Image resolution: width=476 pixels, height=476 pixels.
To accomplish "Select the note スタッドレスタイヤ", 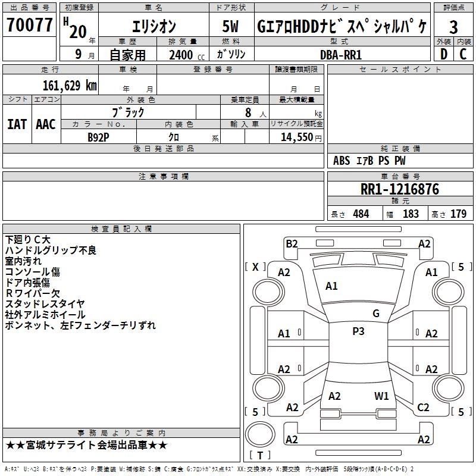I will tap(45, 303).
